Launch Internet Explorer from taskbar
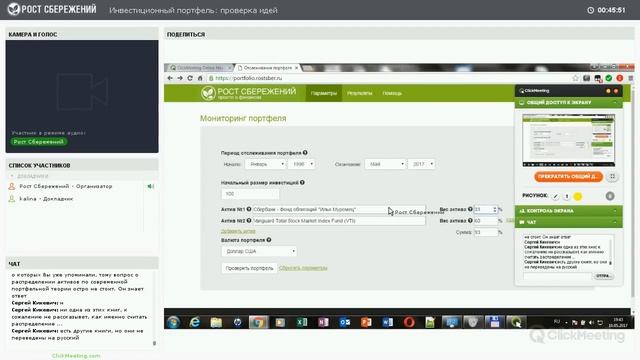This screenshot has height=360, width=640. (x=195, y=322)
